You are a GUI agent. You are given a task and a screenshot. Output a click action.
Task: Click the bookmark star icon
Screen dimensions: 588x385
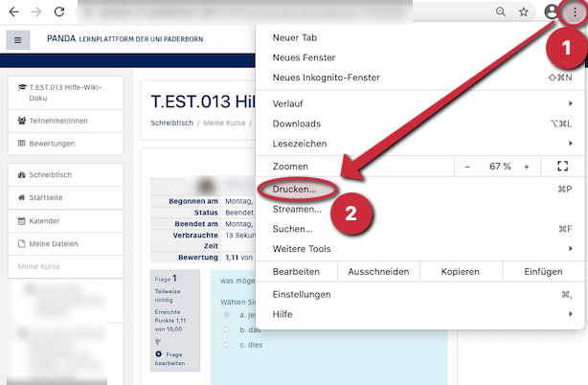pos(524,12)
